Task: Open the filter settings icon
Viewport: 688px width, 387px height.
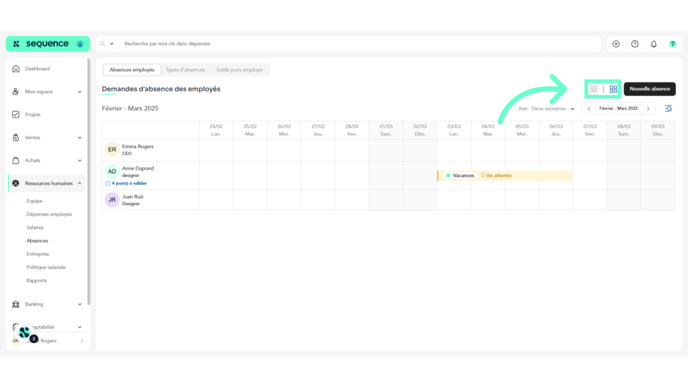Action: (x=668, y=108)
